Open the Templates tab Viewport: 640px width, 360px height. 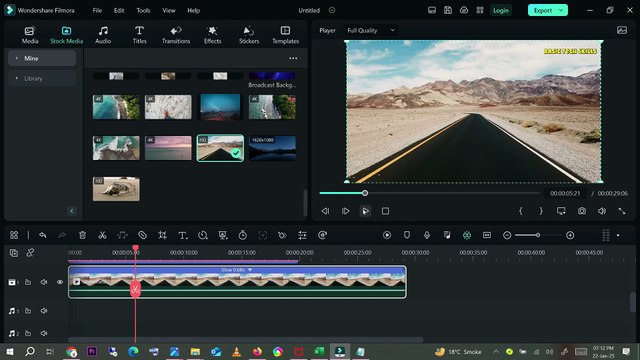(x=285, y=35)
